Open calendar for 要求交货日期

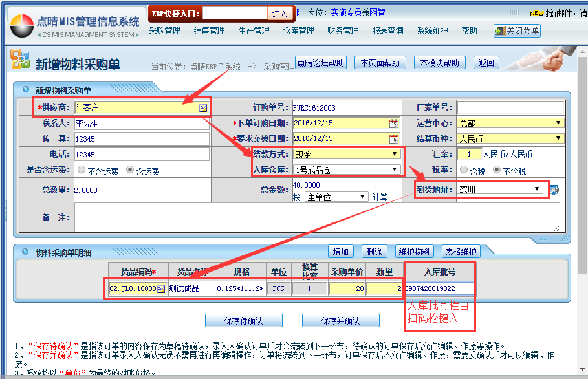(x=393, y=139)
